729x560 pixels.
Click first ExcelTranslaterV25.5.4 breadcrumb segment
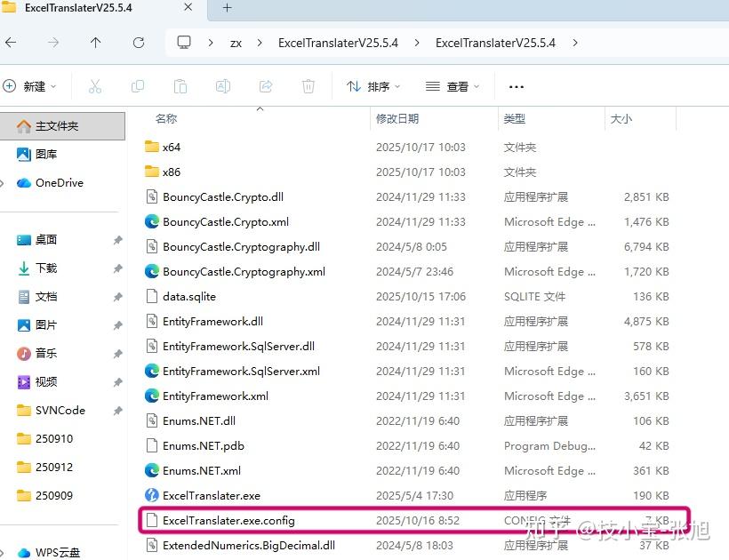(338, 43)
